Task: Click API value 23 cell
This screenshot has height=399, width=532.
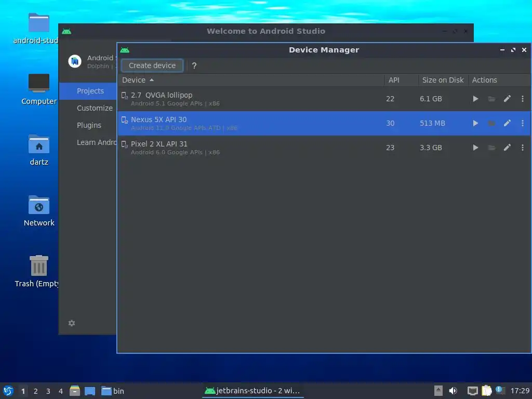Action: 390,148
